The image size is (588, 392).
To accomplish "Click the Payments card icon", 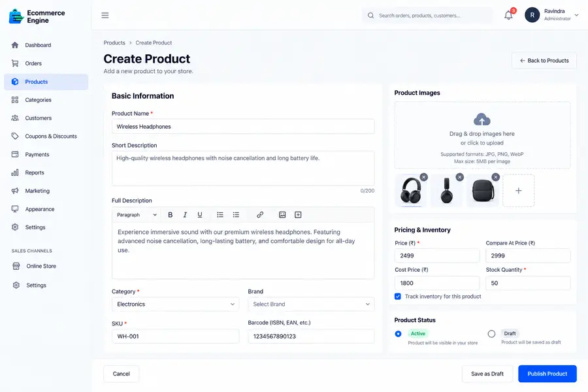I will pyautogui.click(x=15, y=154).
